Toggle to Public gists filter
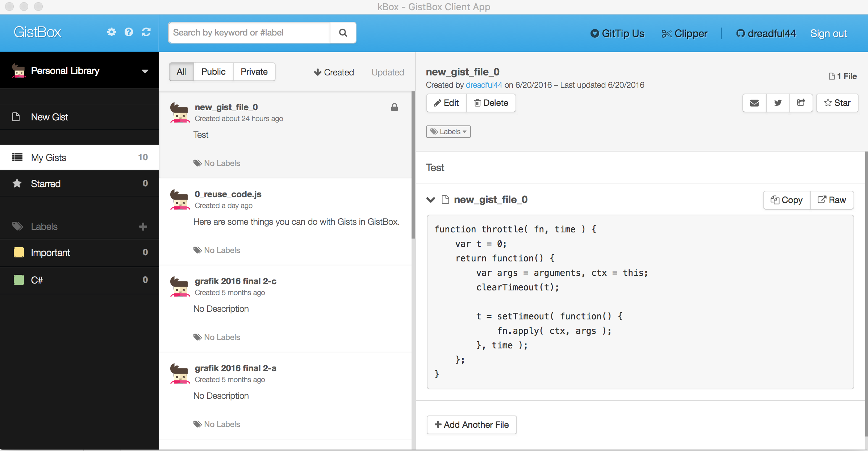The width and height of the screenshot is (868, 451). click(x=213, y=71)
